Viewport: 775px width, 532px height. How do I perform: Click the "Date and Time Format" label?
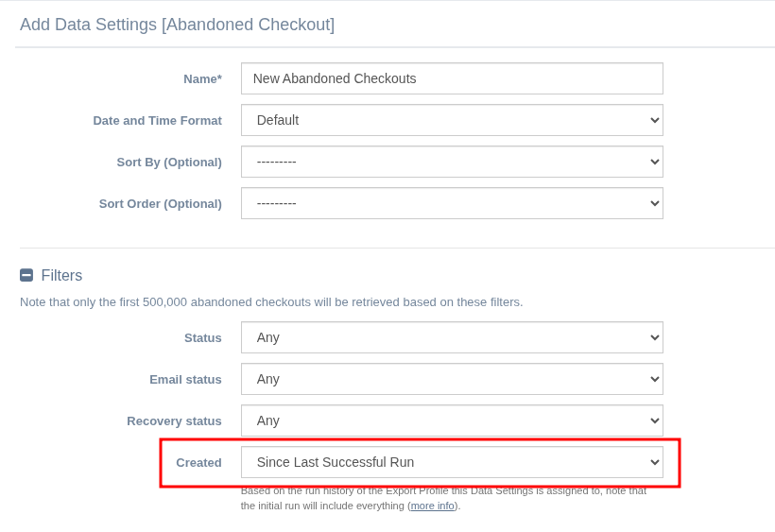coord(157,121)
